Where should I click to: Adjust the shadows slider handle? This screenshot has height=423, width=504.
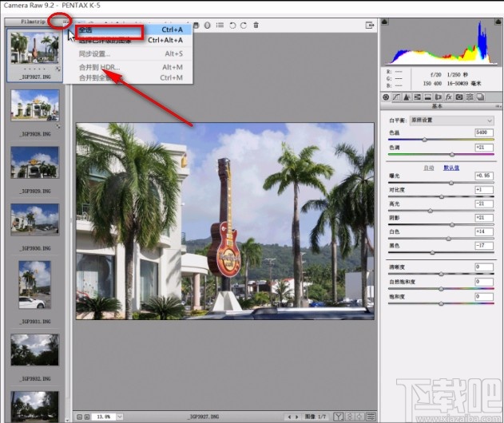coord(452,225)
